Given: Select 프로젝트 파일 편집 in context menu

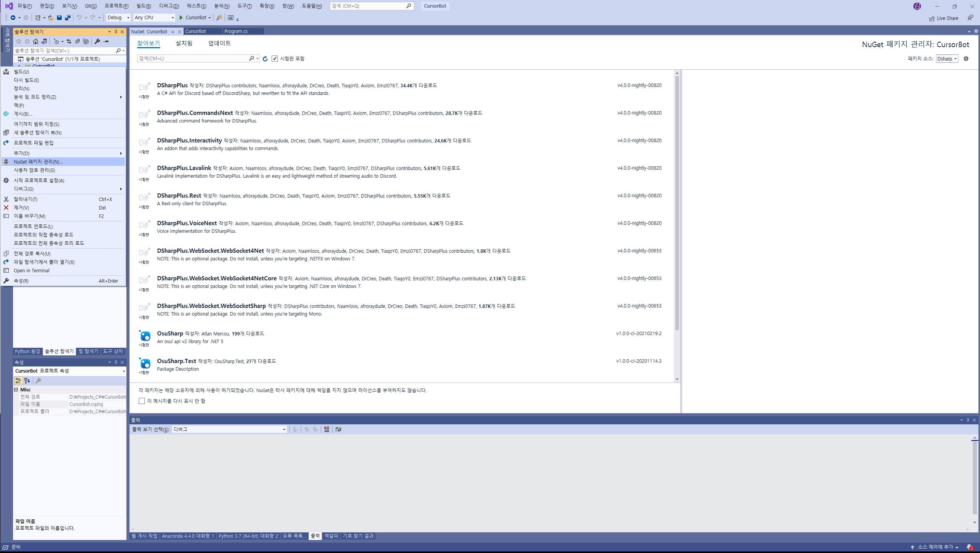Looking at the screenshot, I should 34,143.
